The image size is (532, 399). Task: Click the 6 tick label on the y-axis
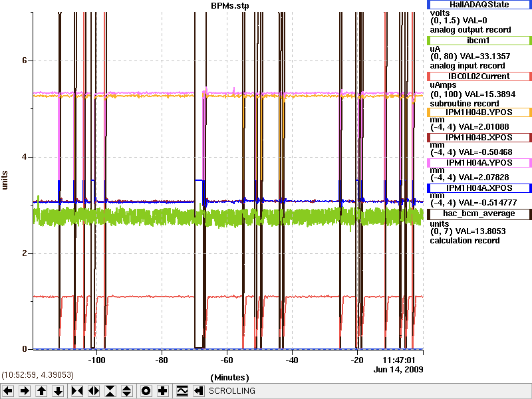click(24, 61)
